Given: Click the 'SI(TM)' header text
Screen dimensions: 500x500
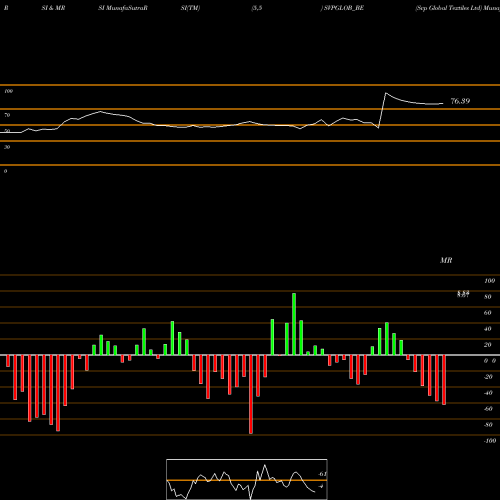Looking at the screenshot, I should pos(190,8).
